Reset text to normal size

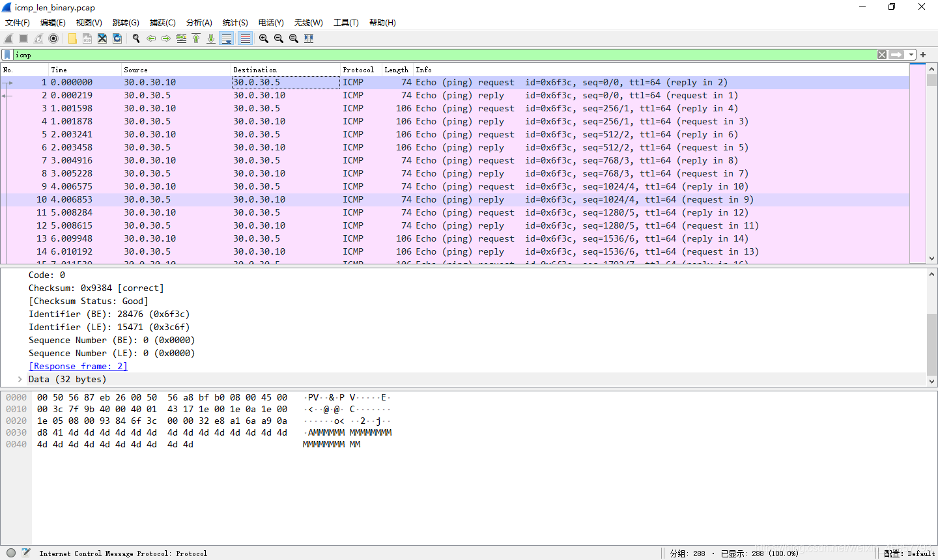(294, 38)
